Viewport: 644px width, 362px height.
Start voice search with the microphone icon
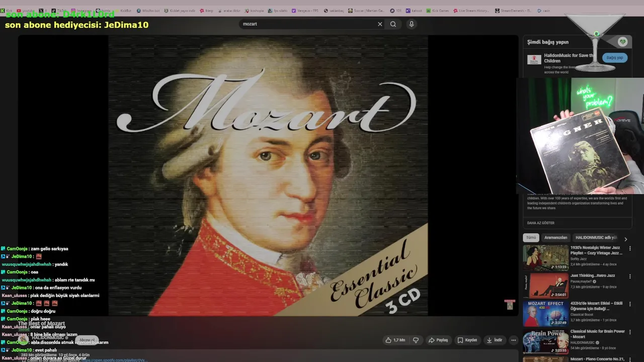click(412, 24)
